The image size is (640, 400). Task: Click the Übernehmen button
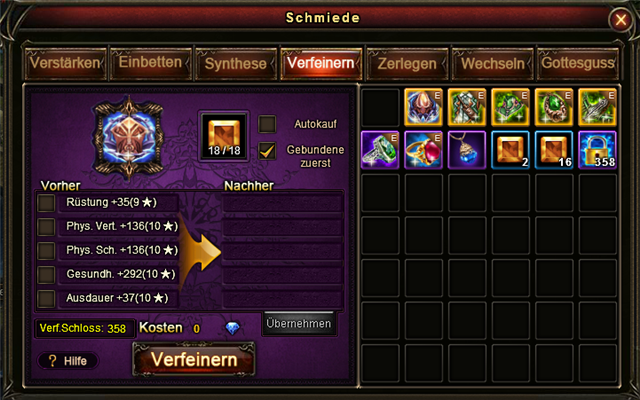click(x=299, y=324)
